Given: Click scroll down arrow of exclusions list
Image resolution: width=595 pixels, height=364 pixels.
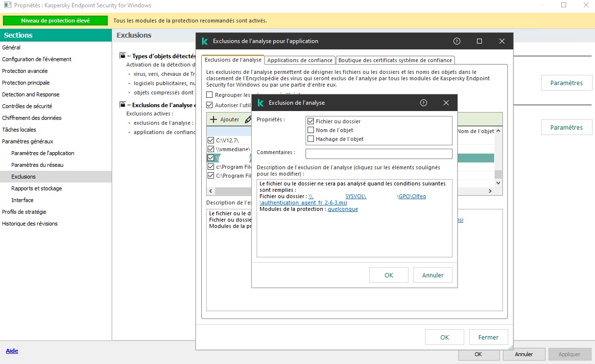Looking at the screenshot, I should click(498, 183).
